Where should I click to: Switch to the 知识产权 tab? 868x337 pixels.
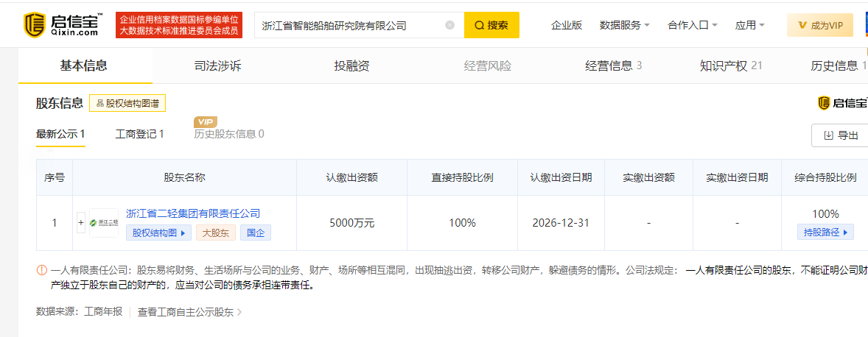731,66
